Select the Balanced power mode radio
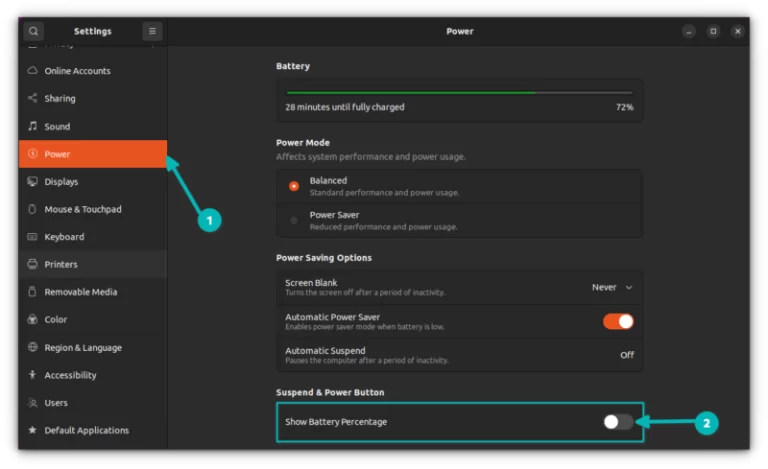This screenshot has height=469, width=768. click(x=294, y=186)
